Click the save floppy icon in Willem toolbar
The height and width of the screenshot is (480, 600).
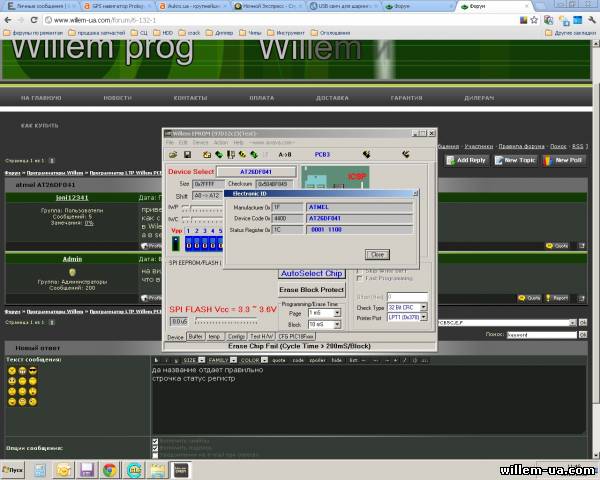(188, 155)
